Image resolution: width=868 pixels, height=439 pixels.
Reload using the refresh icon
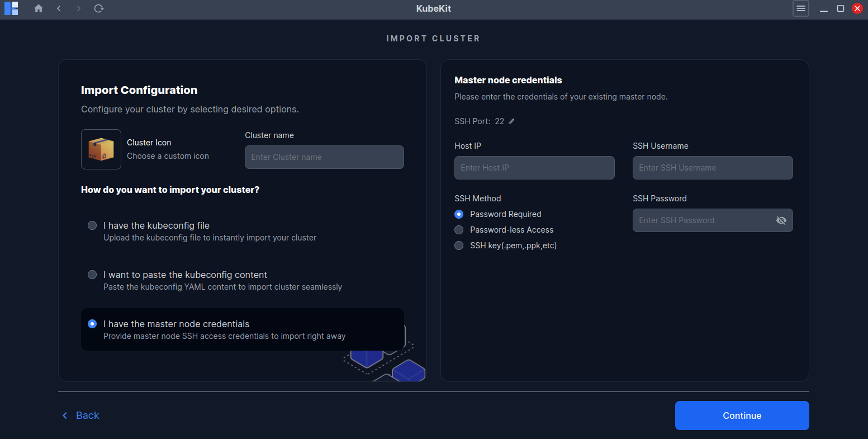pyautogui.click(x=99, y=8)
